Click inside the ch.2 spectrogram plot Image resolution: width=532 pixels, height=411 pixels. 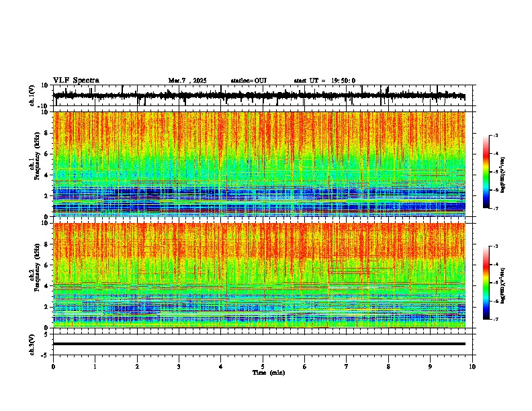tap(259, 275)
